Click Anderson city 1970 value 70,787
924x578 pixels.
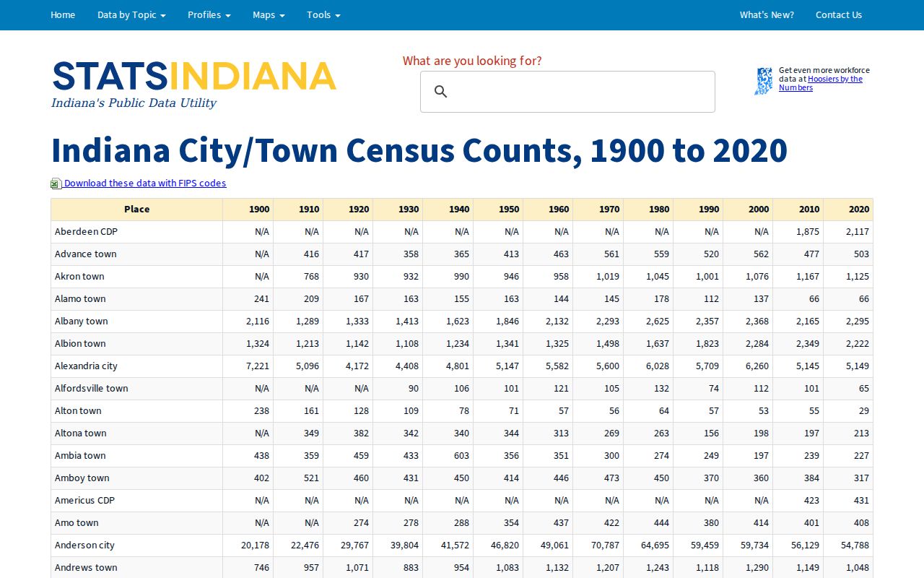pyautogui.click(x=605, y=545)
